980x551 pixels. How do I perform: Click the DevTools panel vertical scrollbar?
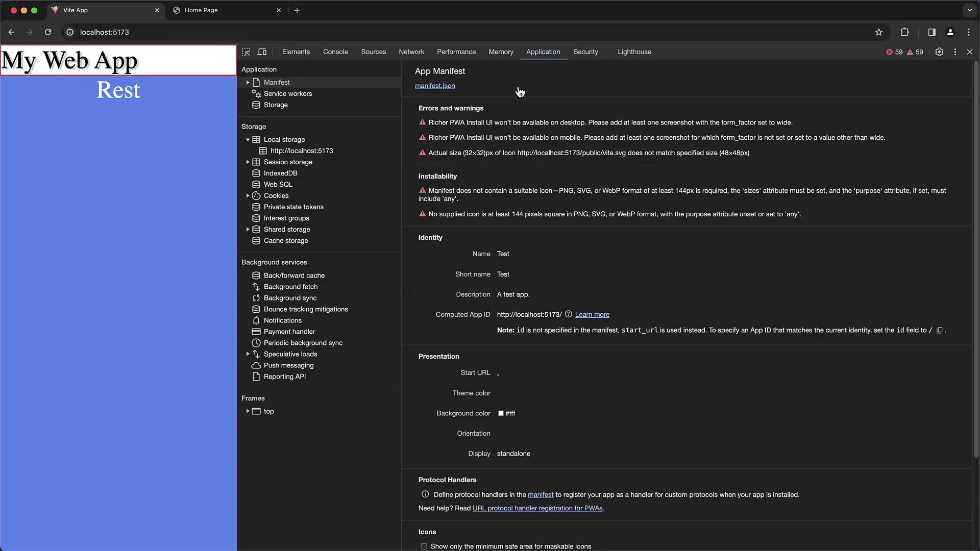[x=976, y=260]
